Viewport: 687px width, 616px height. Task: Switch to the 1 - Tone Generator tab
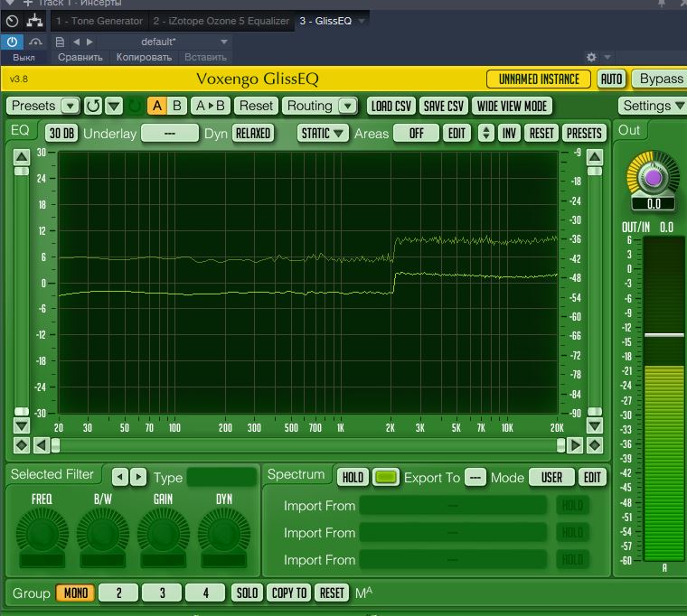[99, 21]
